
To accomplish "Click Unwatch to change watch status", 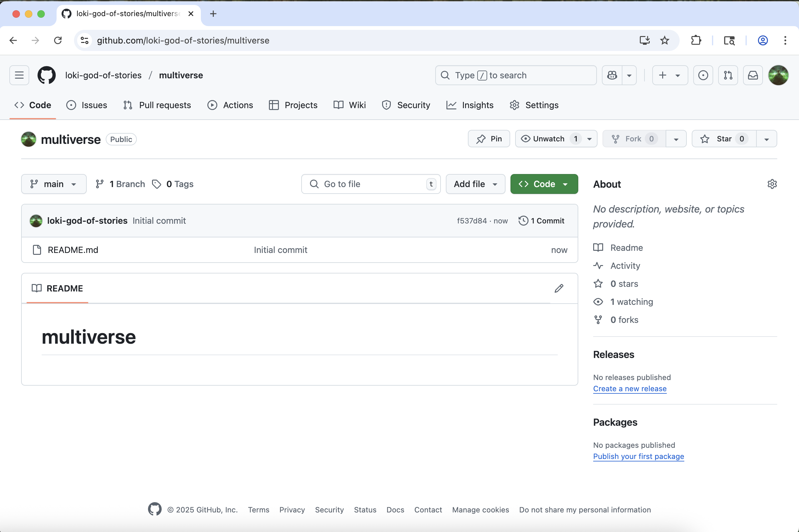I will coord(548,139).
